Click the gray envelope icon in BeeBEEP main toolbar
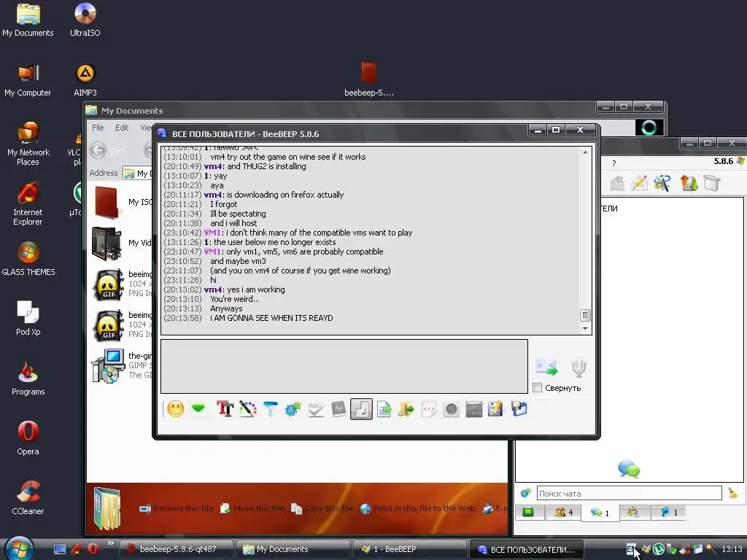Screen dimensions: 747x560 [617, 183]
